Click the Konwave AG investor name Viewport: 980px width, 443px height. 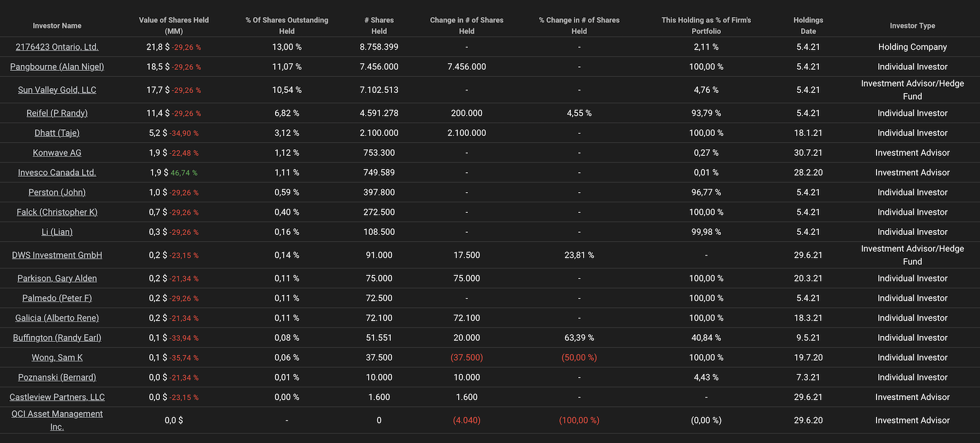57,153
